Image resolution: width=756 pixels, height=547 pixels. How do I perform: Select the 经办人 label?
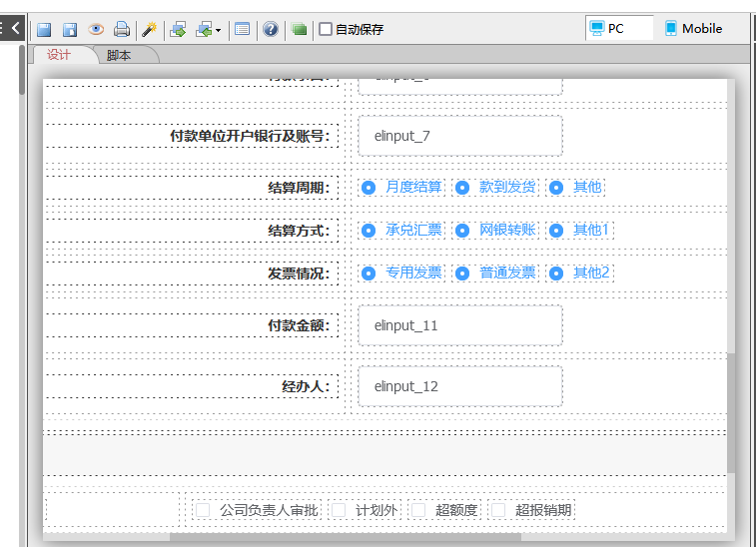click(306, 386)
